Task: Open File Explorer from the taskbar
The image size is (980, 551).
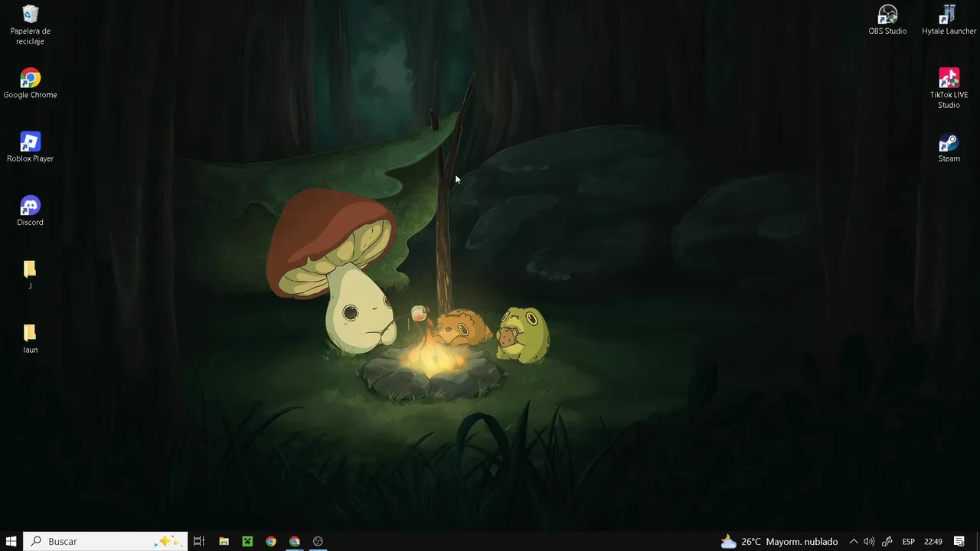Action: point(224,541)
